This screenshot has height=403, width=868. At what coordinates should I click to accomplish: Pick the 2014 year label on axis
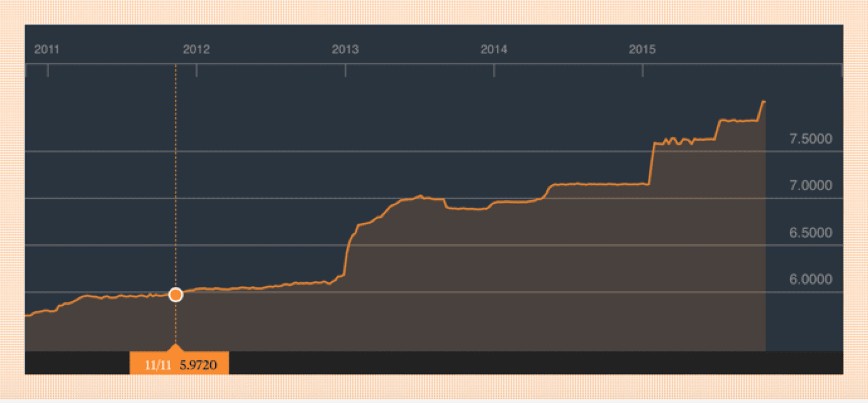tap(494, 50)
